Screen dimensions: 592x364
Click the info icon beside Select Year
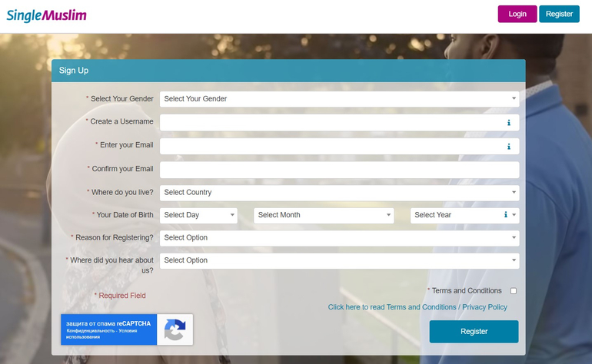(x=506, y=214)
